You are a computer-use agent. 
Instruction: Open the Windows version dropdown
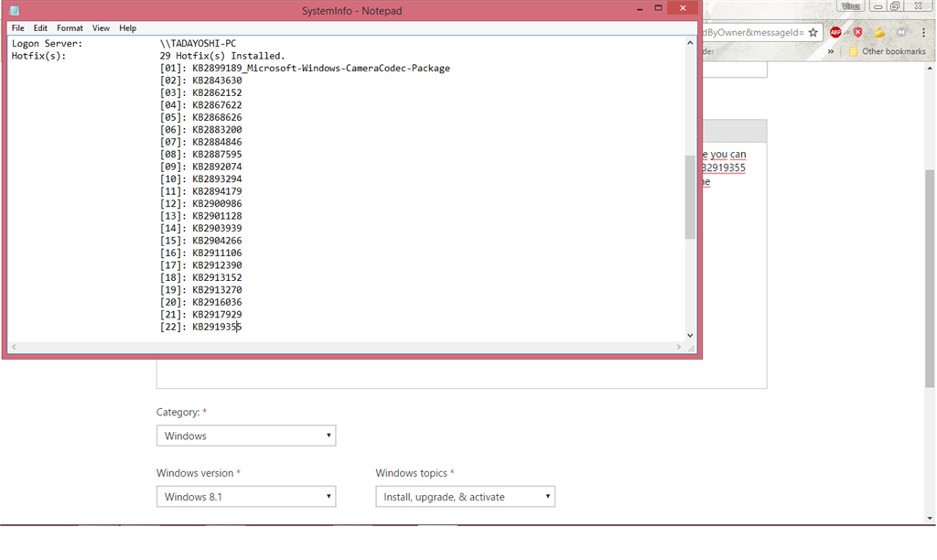point(246,497)
